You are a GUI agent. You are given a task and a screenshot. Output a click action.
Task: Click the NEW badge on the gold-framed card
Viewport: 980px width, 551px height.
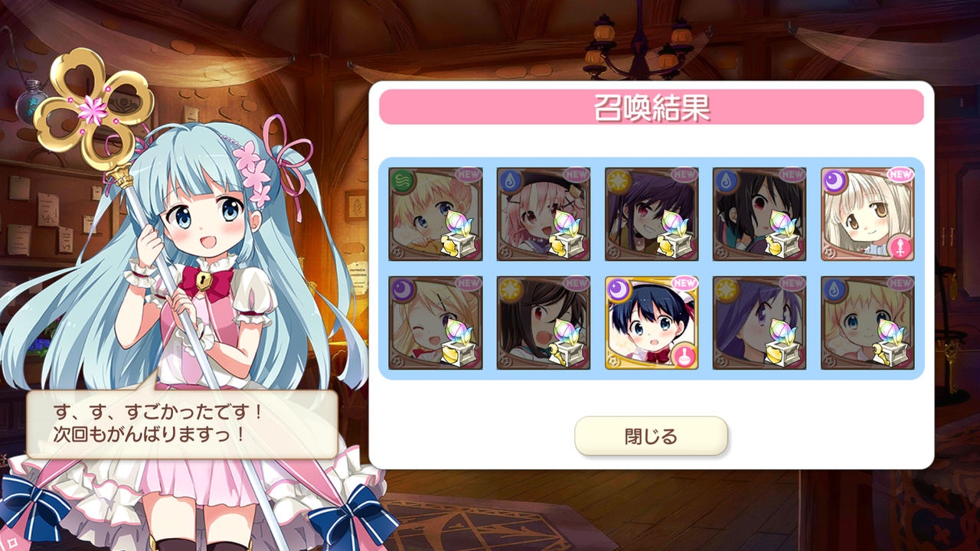(684, 283)
